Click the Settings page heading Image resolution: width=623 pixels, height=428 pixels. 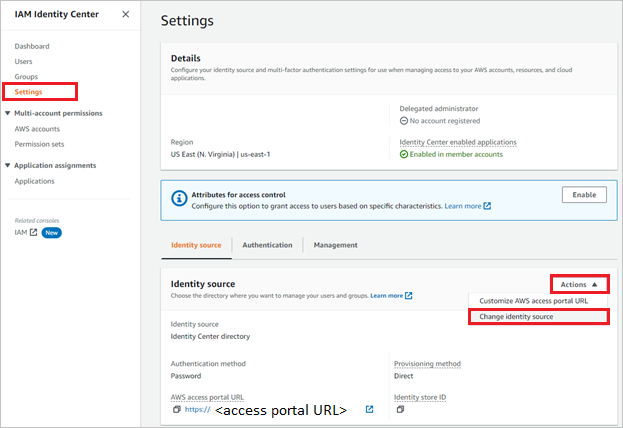[187, 21]
